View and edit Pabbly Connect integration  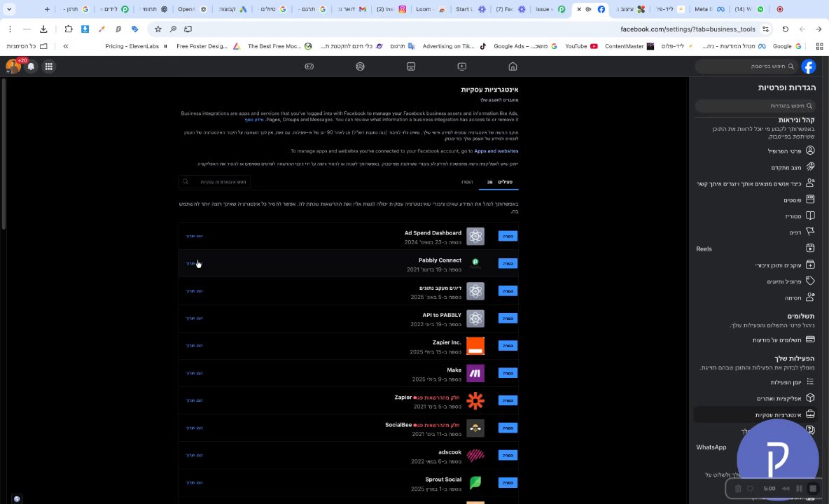pos(194,264)
